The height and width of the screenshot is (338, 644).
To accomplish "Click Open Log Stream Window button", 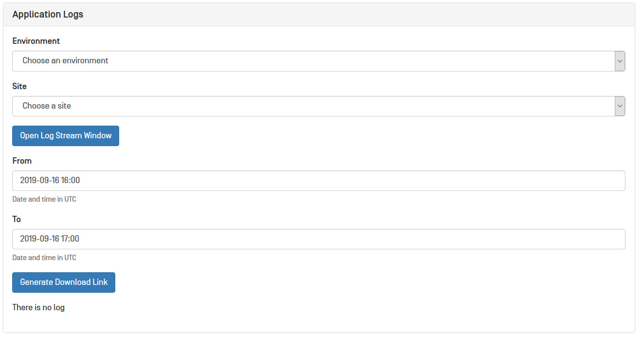I will click(66, 136).
